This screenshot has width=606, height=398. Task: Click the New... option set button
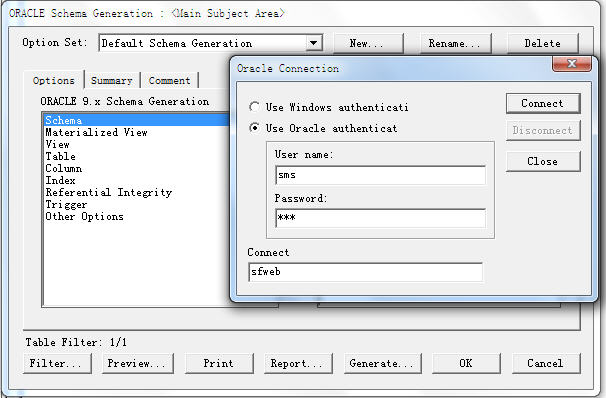click(368, 43)
